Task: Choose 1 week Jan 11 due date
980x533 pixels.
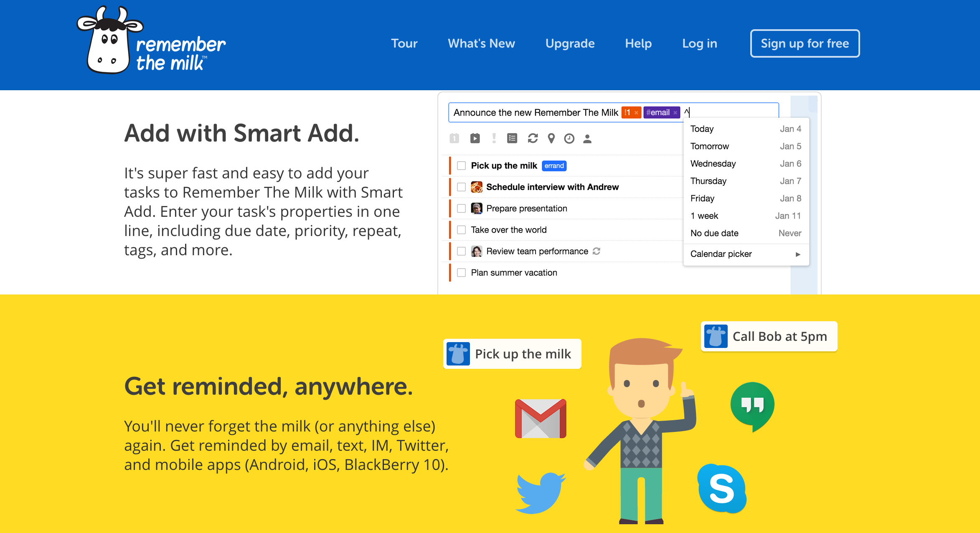Action: [x=746, y=216]
